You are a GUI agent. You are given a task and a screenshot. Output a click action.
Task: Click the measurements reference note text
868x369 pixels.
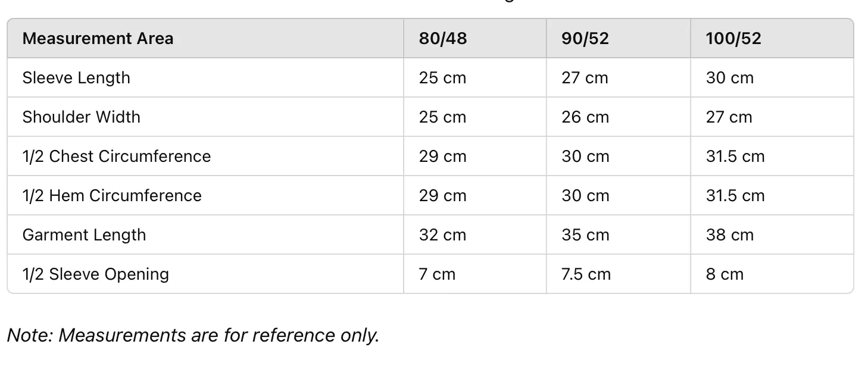[193, 336]
